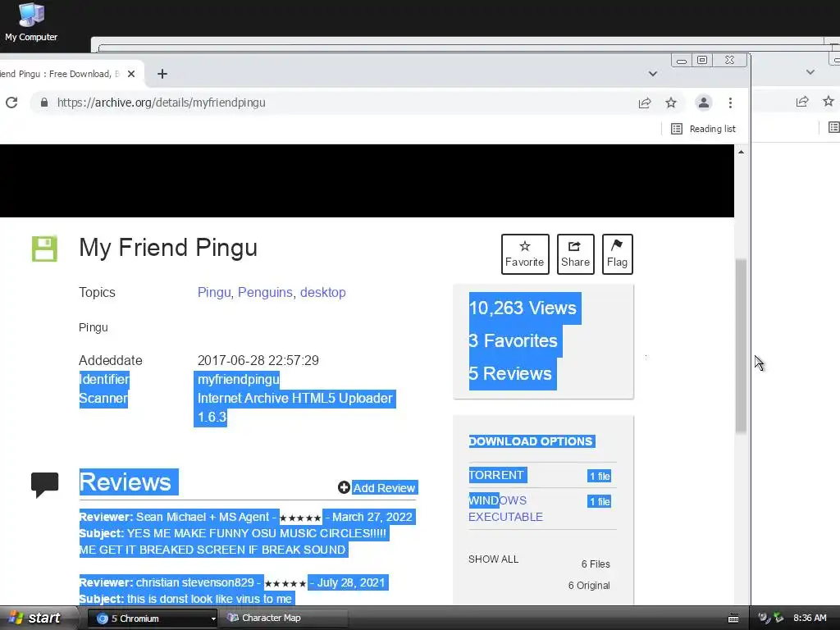The width and height of the screenshot is (840, 630).
Task: Click the 6 Original text
Action: pos(589,586)
